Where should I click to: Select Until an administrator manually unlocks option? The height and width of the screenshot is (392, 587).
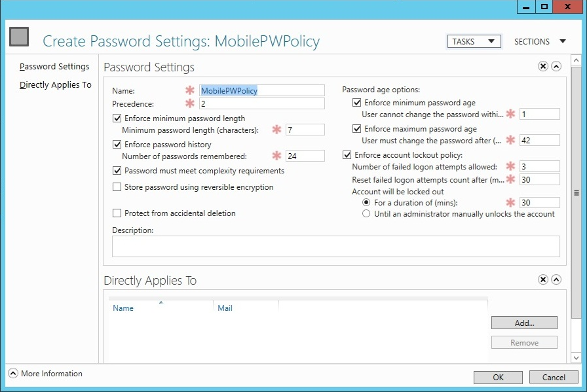[367, 214]
